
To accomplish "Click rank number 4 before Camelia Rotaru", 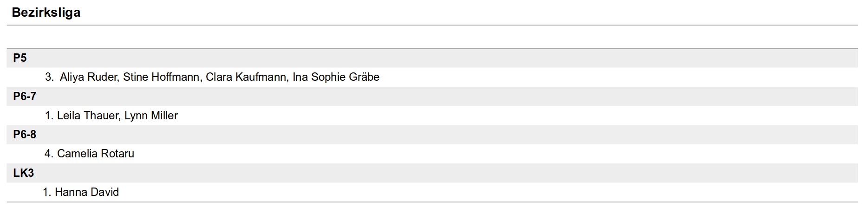I will (x=48, y=154).
